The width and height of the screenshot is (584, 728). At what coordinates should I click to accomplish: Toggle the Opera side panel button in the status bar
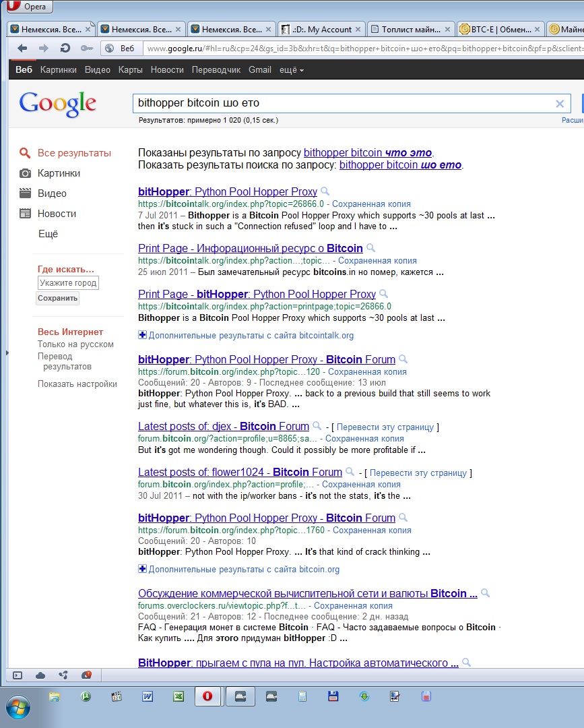pyautogui.click(x=17, y=675)
